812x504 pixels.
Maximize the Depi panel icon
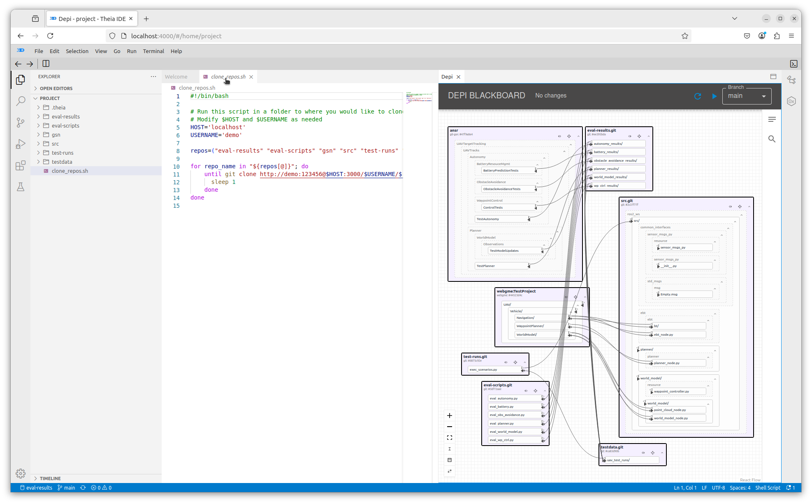coord(773,77)
